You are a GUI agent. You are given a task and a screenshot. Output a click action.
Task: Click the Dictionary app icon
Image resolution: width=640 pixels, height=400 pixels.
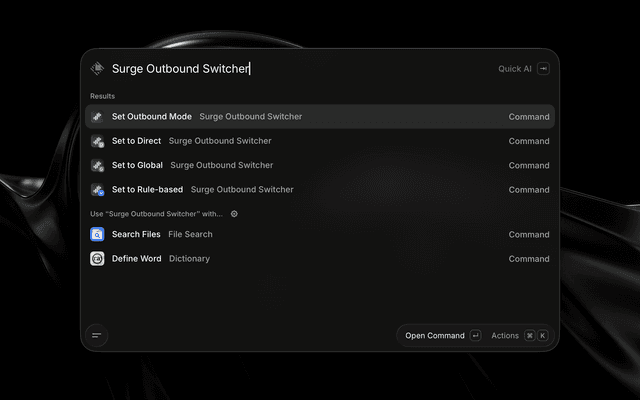point(97,259)
